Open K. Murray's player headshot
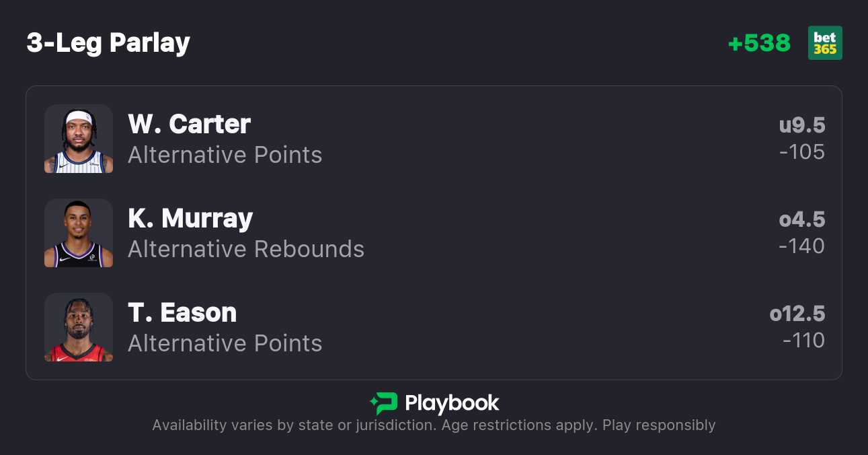The height and width of the screenshot is (455, 868). (x=79, y=233)
